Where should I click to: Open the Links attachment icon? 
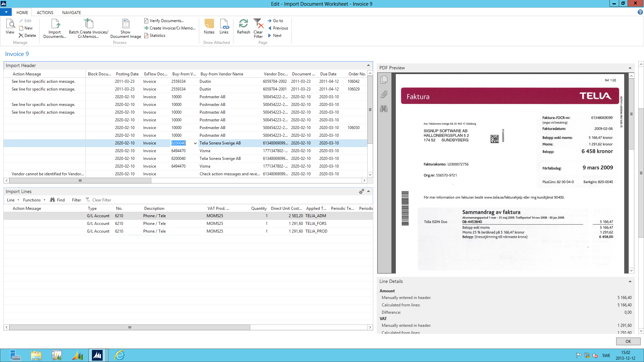(x=224, y=26)
